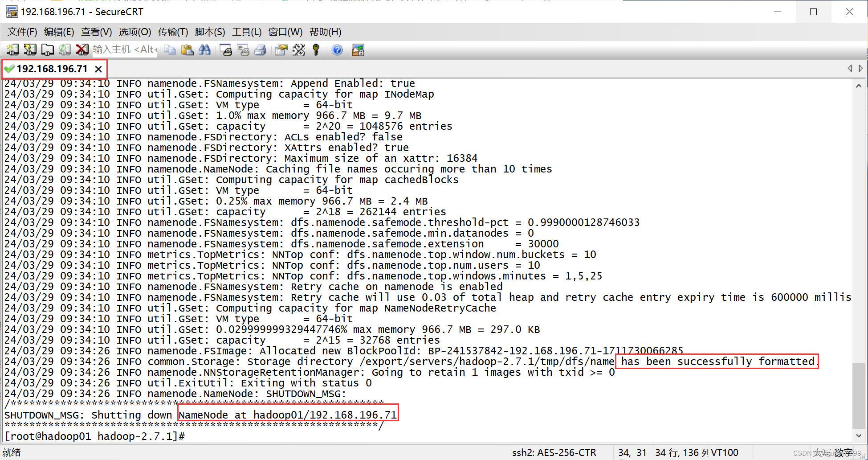Open the 工具(L) menu
The height and width of the screenshot is (460, 868).
(x=247, y=32)
